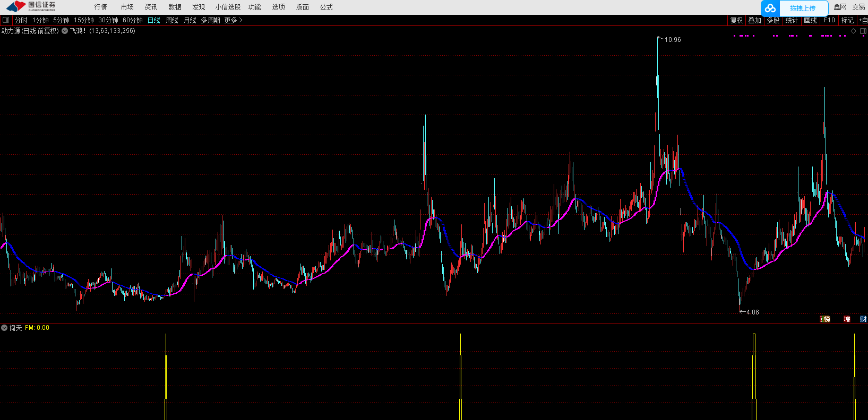Screen dimensions: 868x420
Task: Switch to 分时 chart tab
Action: coord(21,20)
